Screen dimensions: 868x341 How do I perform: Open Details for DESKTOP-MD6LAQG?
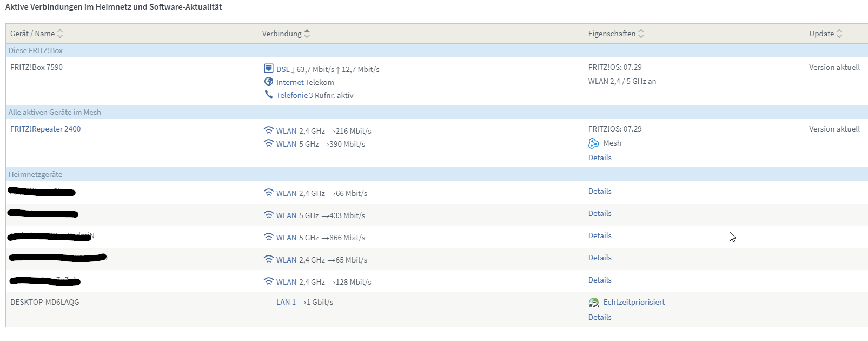click(600, 317)
